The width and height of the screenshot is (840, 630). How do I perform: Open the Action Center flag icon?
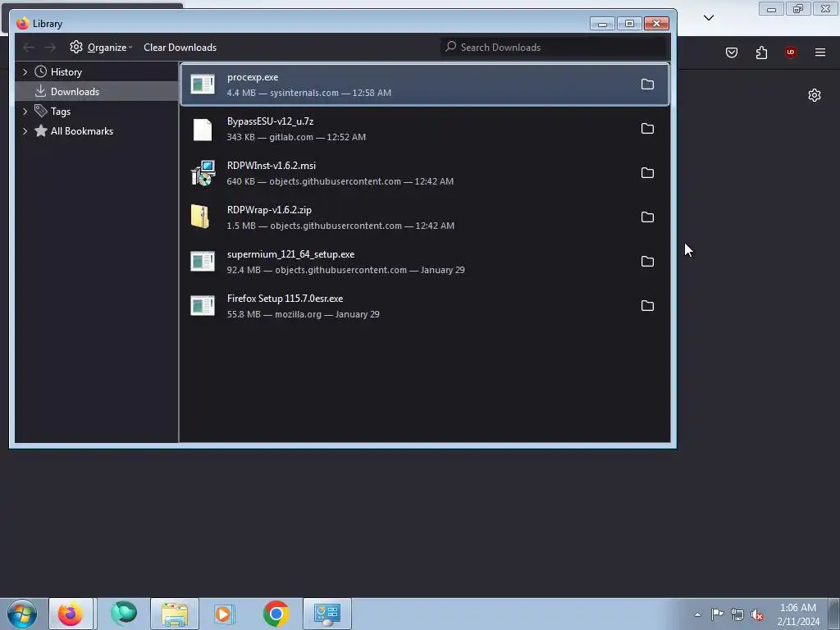pos(717,614)
